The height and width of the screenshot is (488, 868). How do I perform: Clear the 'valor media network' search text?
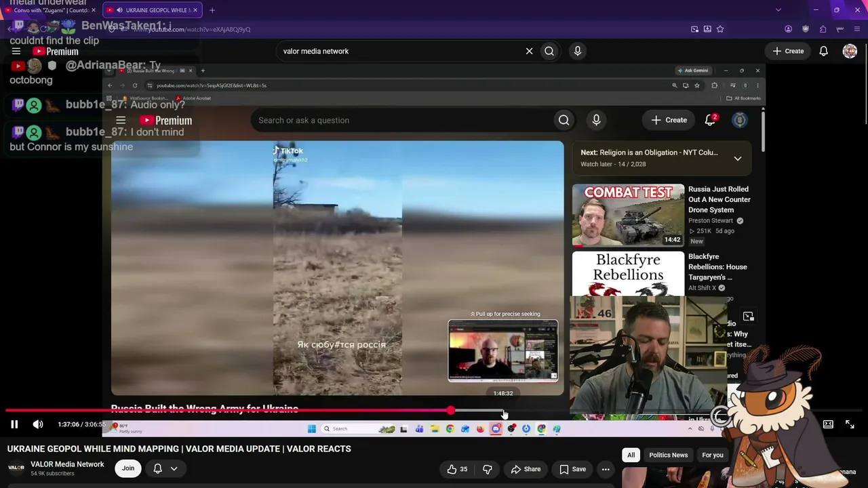tap(529, 51)
